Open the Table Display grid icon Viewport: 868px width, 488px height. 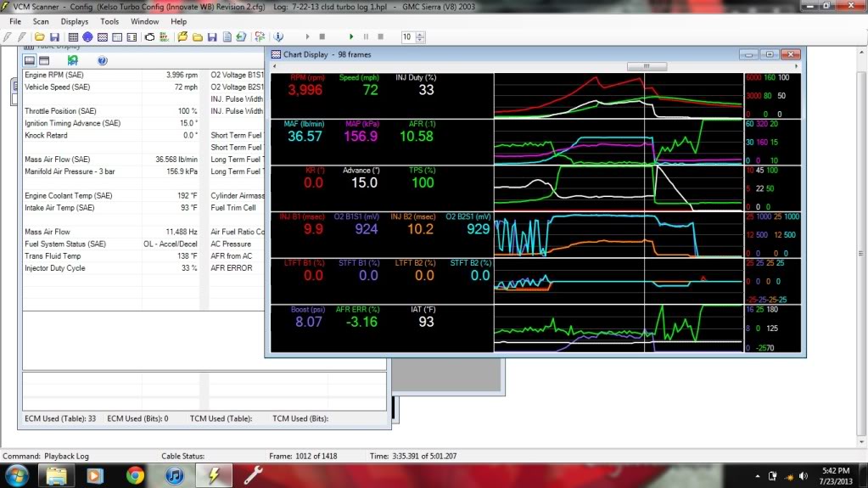73,37
